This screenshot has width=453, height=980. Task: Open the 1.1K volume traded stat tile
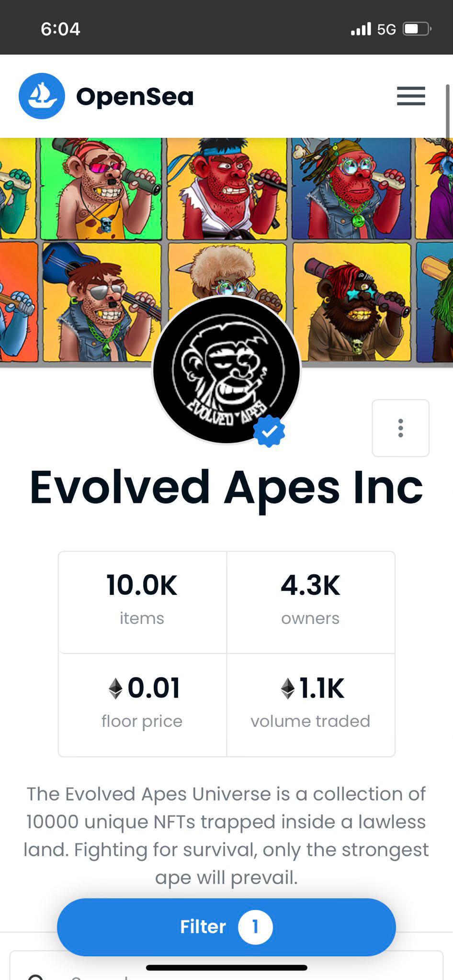coord(311,705)
